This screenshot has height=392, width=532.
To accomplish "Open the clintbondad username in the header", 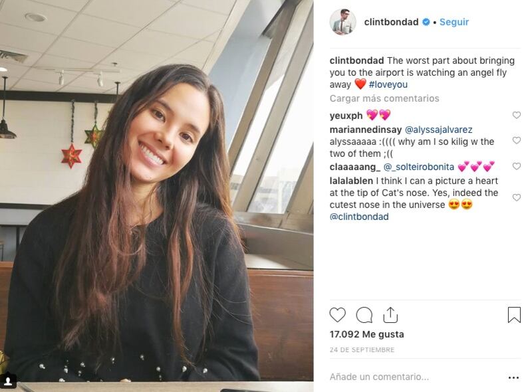I will pos(391,22).
